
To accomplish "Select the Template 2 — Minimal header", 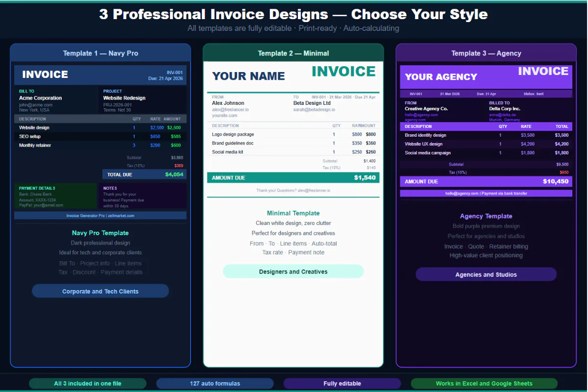I will 293,53.
